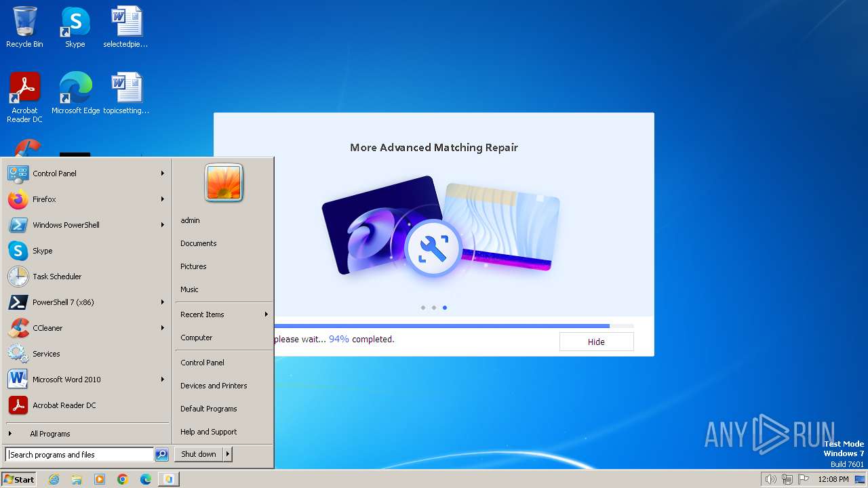
Task: Launch Firefox from the Start menu
Action: [87, 199]
